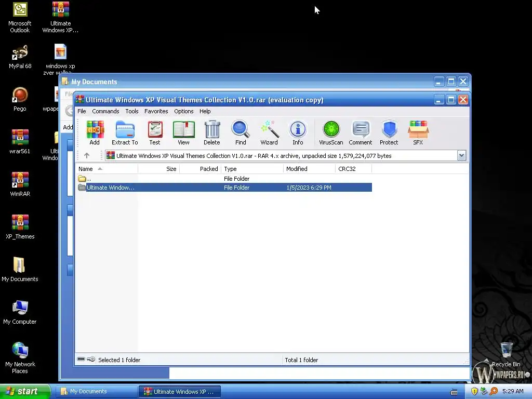Screen dimensions: 532x399
Task: Minimize the My Documents window
Action: pos(438,82)
